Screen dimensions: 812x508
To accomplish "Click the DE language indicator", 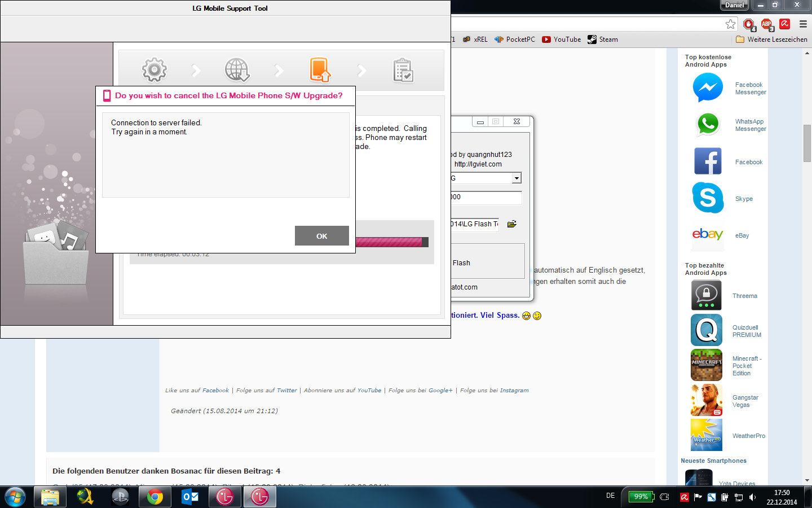I will [610, 496].
